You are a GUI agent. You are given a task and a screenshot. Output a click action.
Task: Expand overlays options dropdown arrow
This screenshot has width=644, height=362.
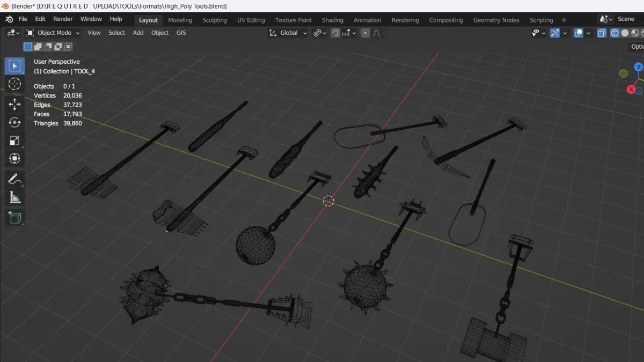click(x=588, y=33)
